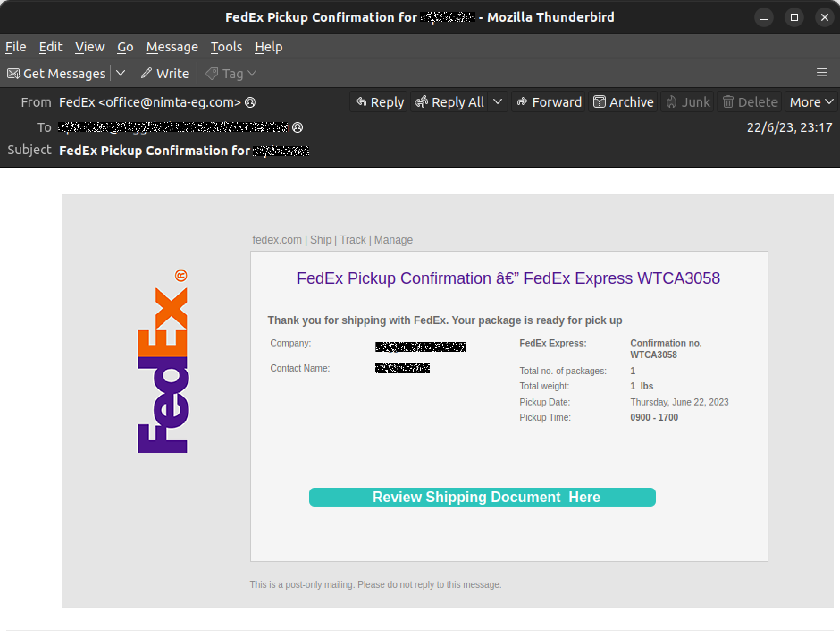Screen dimensions: 840x632
Task: Click the recipient contact icon in To field
Action: pos(298,128)
